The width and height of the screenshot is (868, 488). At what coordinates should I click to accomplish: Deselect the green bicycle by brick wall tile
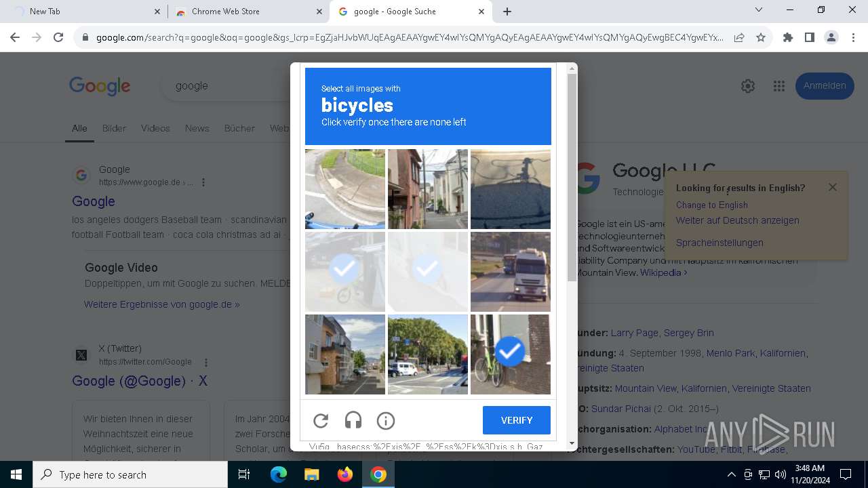(511, 354)
